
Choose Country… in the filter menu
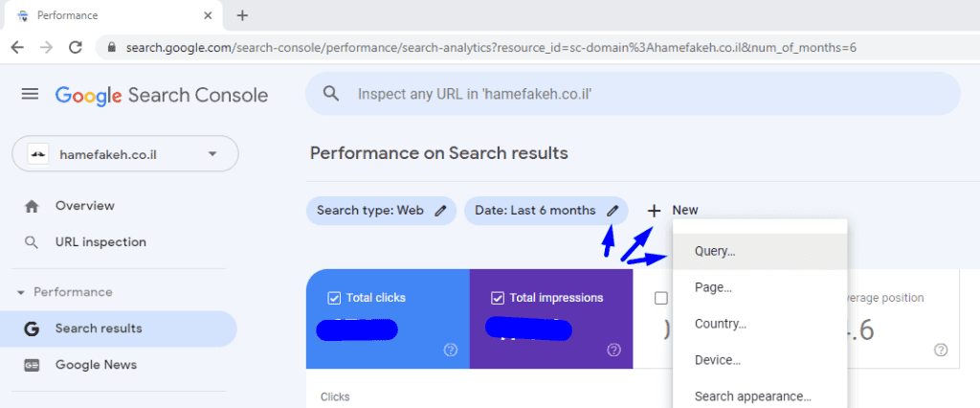coord(721,324)
